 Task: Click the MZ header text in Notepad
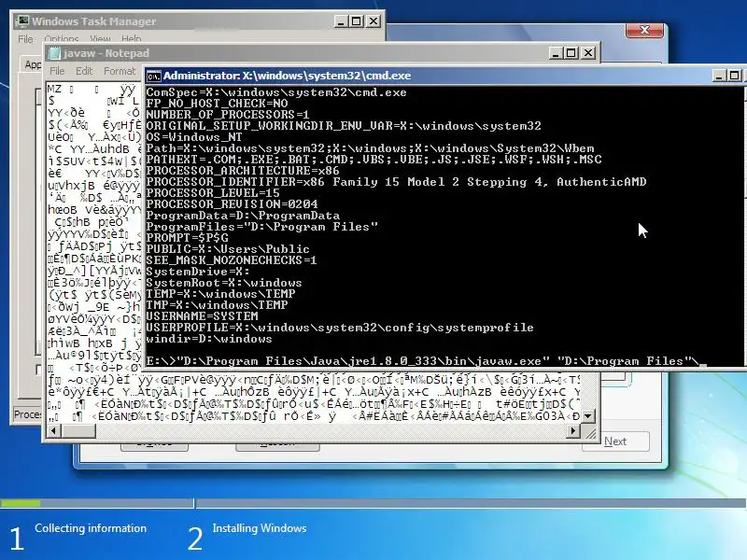54,89
